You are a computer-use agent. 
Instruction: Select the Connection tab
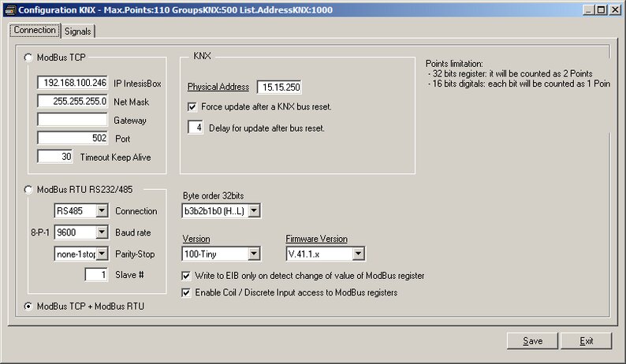(33, 30)
